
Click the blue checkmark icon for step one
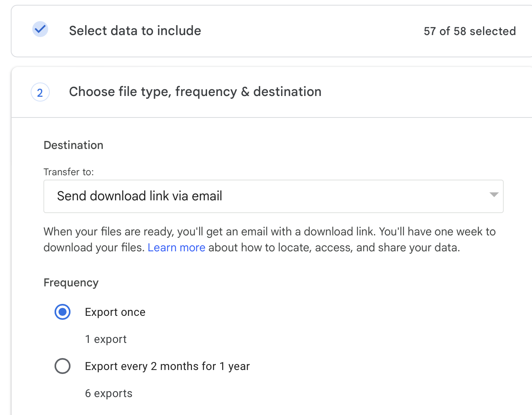pos(40,29)
